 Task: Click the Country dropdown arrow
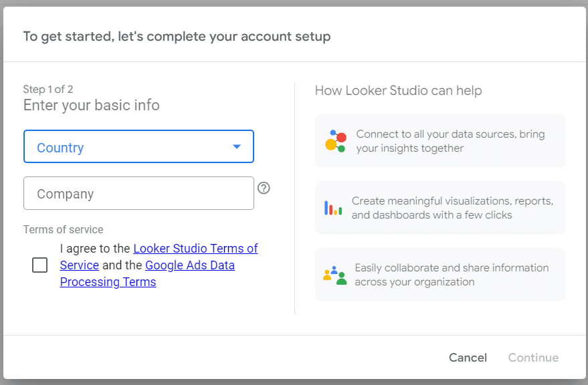(236, 146)
